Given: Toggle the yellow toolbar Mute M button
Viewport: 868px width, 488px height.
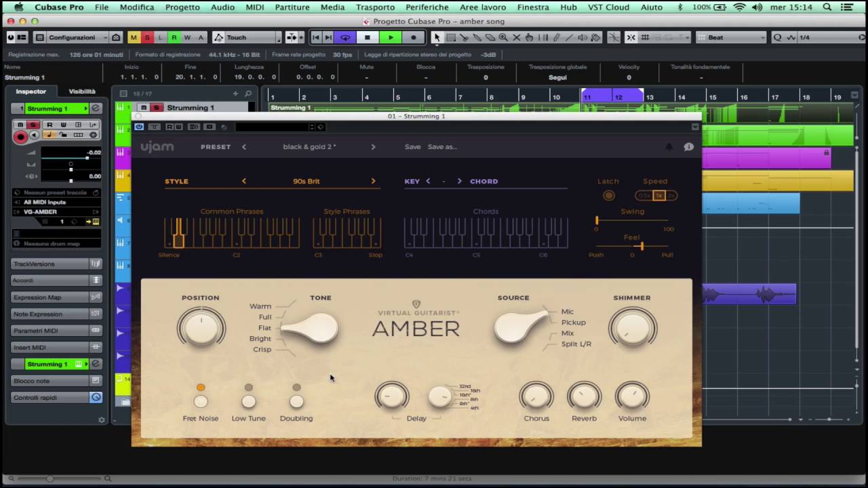Looking at the screenshot, I should tap(134, 37).
